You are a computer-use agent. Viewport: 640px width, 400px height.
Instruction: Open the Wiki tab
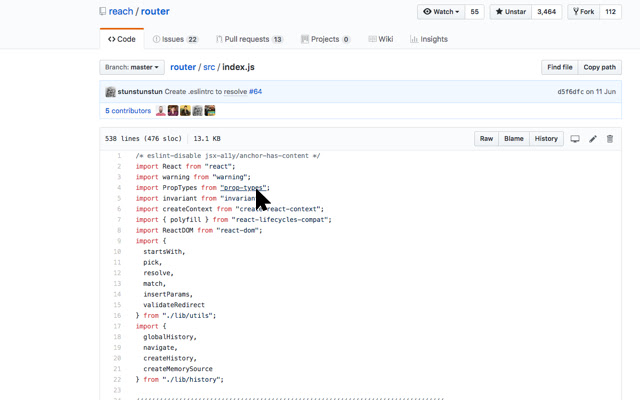pyautogui.click(x=380, y=39)
